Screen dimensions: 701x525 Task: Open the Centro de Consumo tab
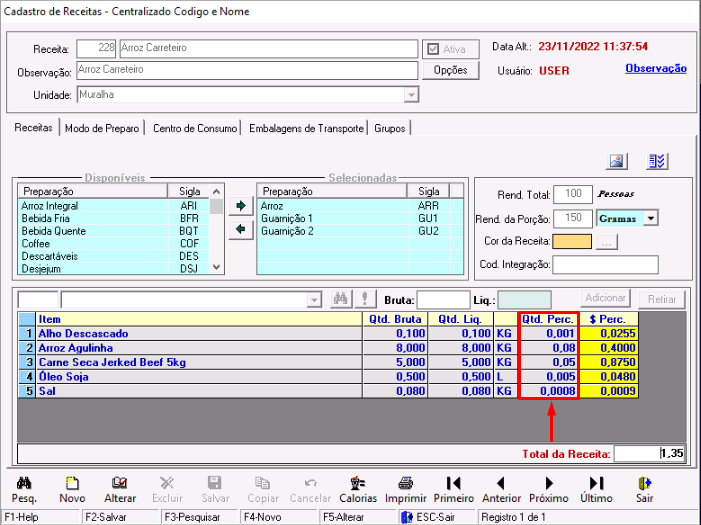pyautogui.click(x=196, y=128)
